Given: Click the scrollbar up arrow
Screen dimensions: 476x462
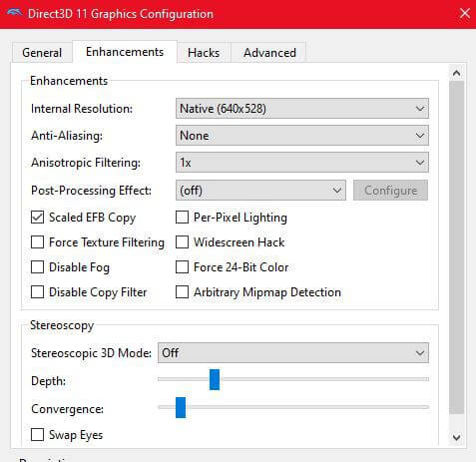Looking at the screenshot, I should (x=457, y=73).
